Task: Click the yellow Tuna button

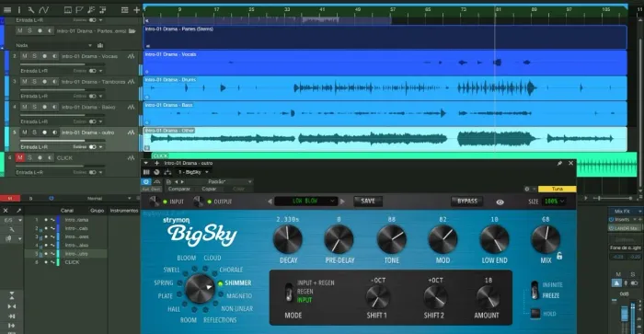Action: 558,189
